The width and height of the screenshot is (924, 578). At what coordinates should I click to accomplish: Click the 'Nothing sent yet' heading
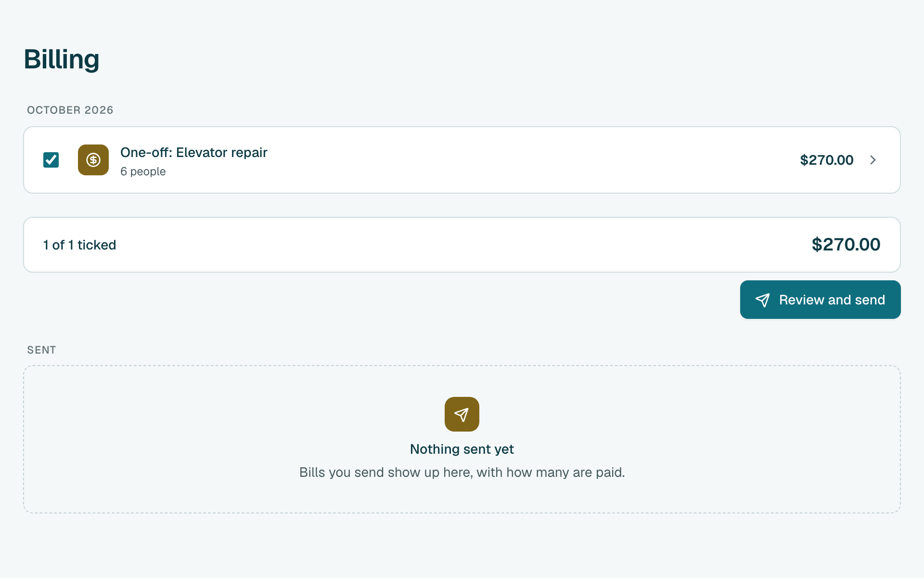[462, 449]
